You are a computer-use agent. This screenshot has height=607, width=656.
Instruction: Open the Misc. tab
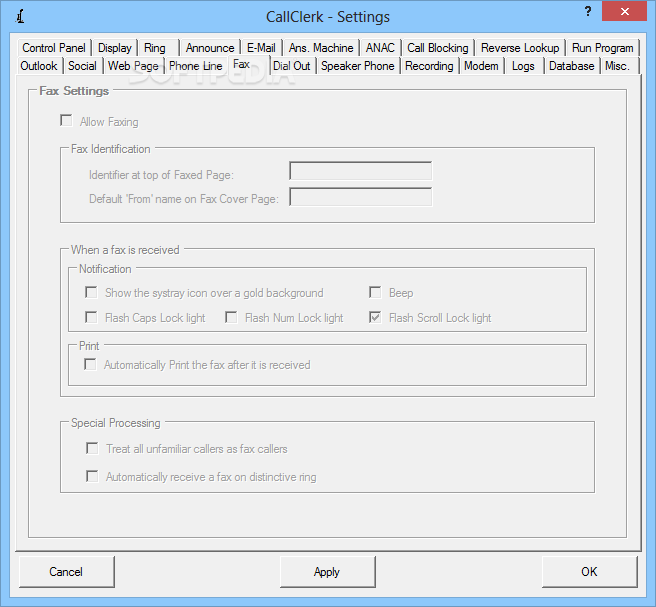point(618,66)
